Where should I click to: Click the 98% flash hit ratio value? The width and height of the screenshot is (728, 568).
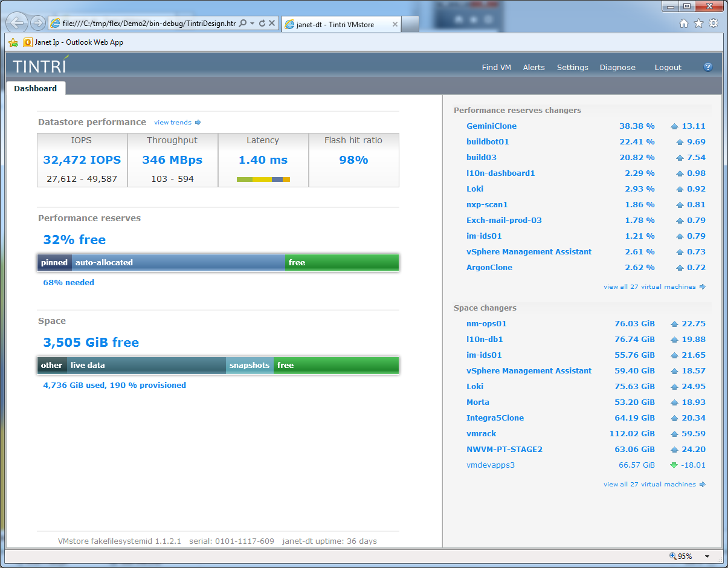pos(353,160)
